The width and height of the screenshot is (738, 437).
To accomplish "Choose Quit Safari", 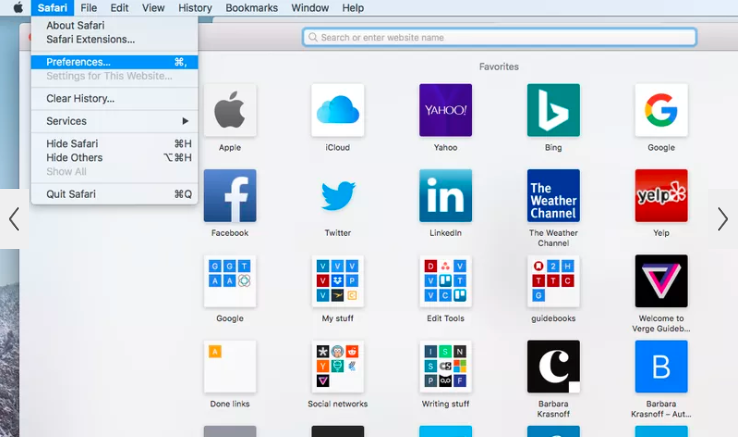I will pos(114,194).
